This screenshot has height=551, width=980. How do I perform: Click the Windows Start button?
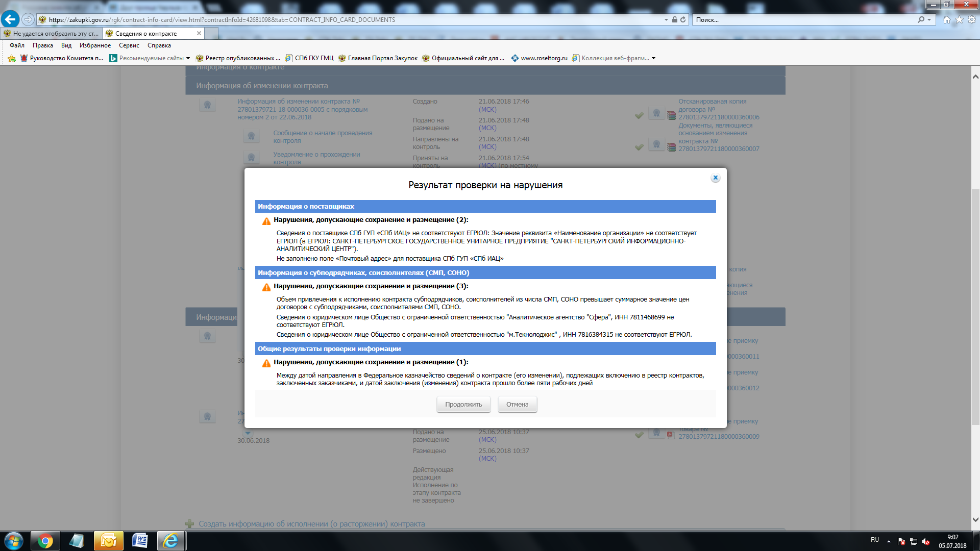[x=13, y=541]
